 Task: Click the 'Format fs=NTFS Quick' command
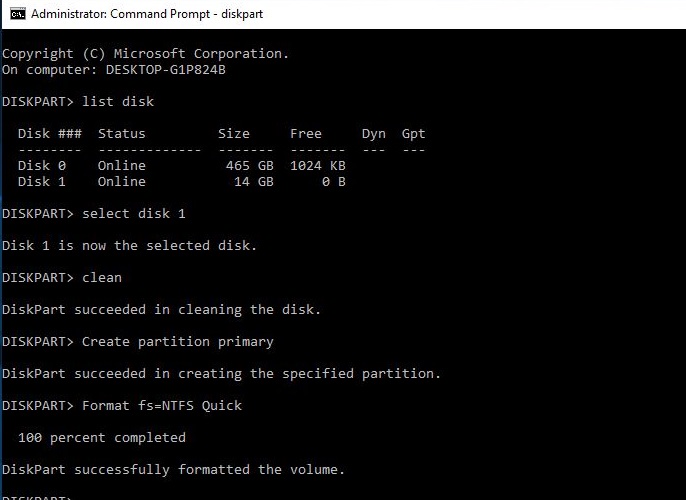coord(162,406)
